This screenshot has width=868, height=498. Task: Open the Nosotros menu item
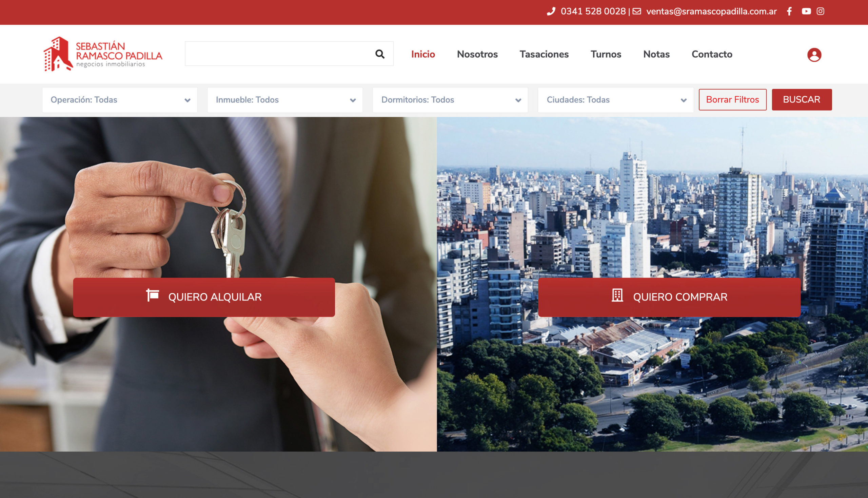(x=477, y=54)
